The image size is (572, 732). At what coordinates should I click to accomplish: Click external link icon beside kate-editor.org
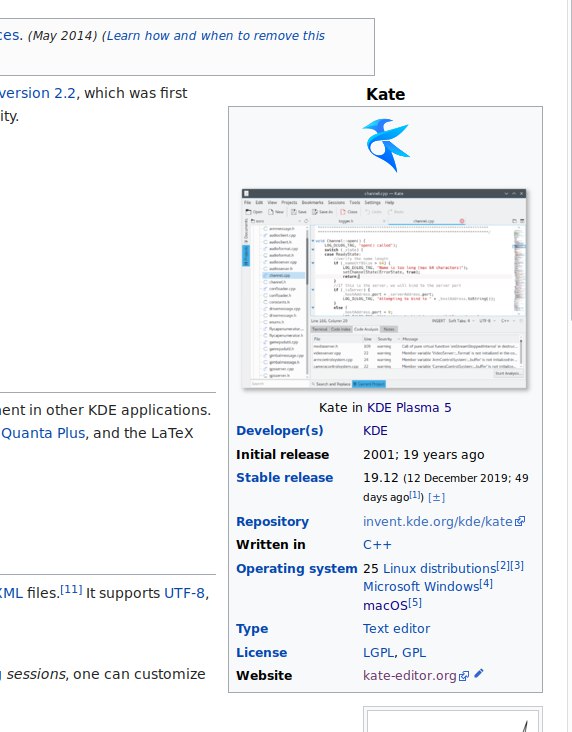click(x=464, y=676)
